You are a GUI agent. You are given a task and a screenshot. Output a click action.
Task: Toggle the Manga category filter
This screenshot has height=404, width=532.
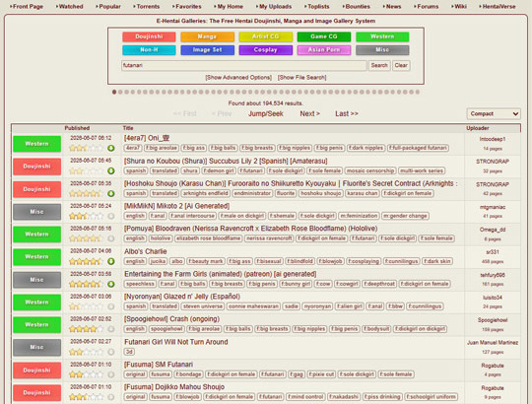coord(207,36)
